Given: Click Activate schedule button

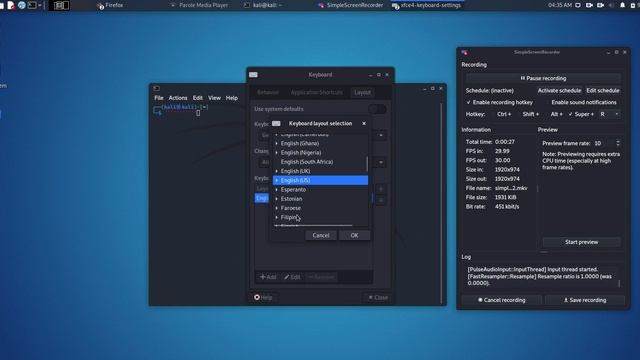Looking at the screenshot, I should [559, 91].
